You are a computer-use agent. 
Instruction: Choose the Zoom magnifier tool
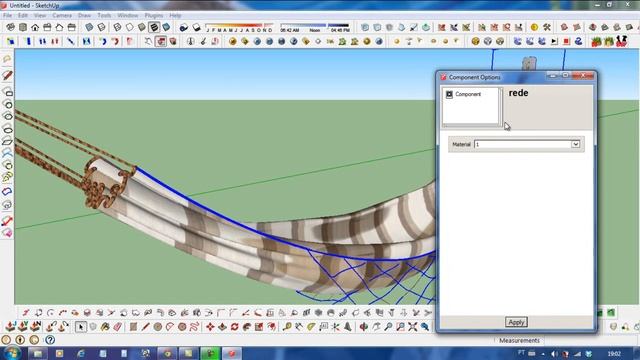[x=388, y=327]
